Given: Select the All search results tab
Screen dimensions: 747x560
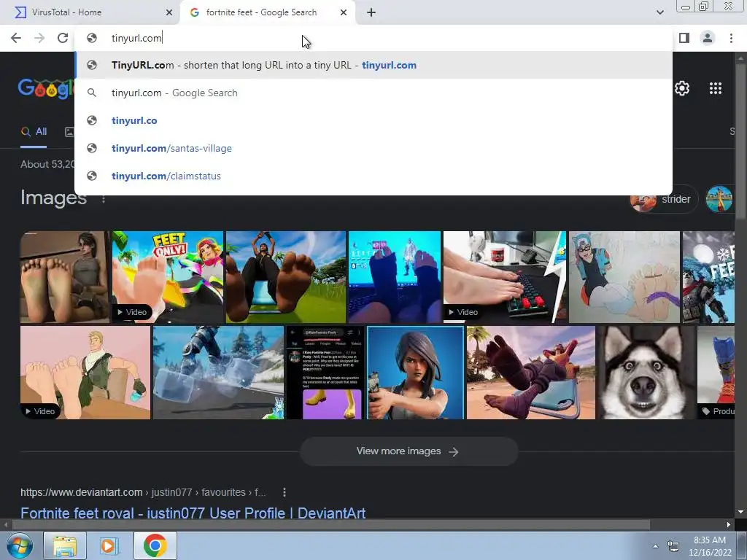Looking at the screenshot, I should (34, 132).
